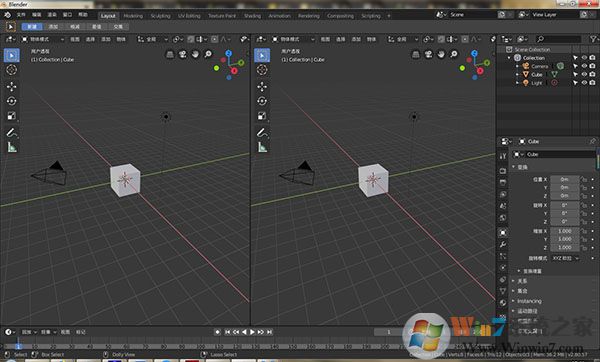This screenshot has height=362, width=600.
Task: Open the outliner filter funnel icon
Action: tap(593, 39)
